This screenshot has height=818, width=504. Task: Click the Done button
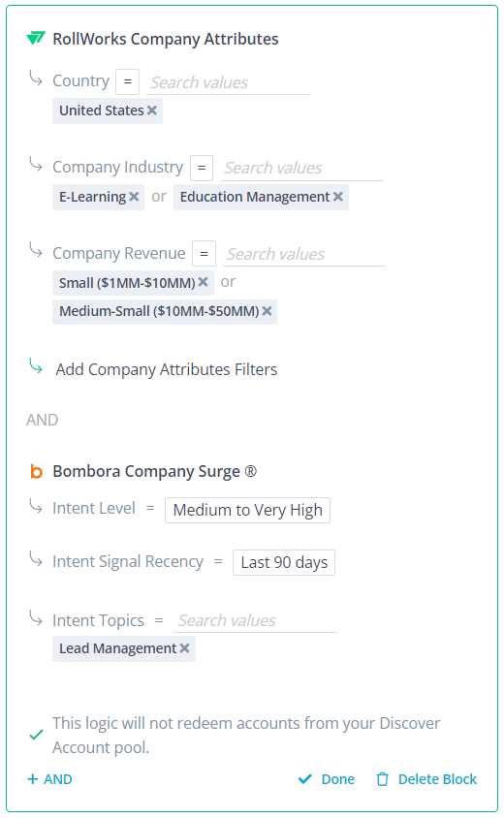pos(326,779)
